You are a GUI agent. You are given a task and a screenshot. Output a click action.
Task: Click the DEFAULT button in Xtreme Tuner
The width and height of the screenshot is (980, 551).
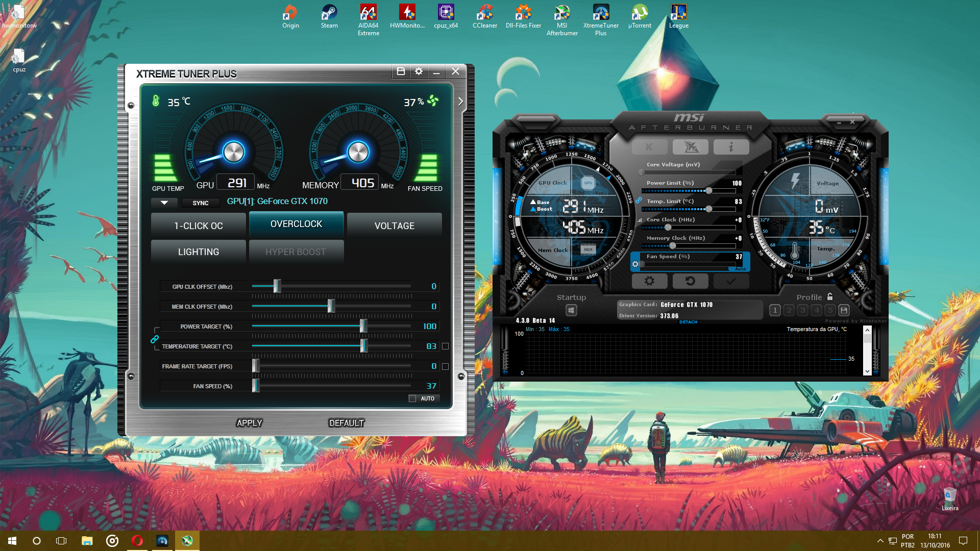point(347,423)
